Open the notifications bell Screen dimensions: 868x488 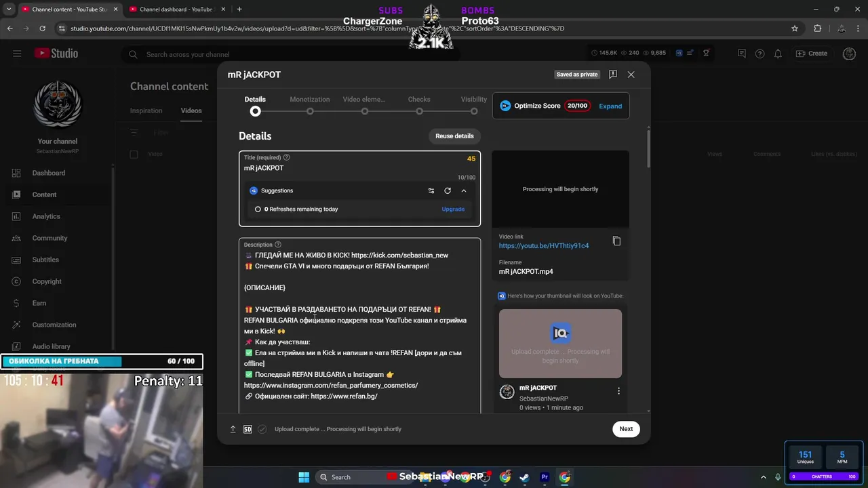tap(778, 54)
